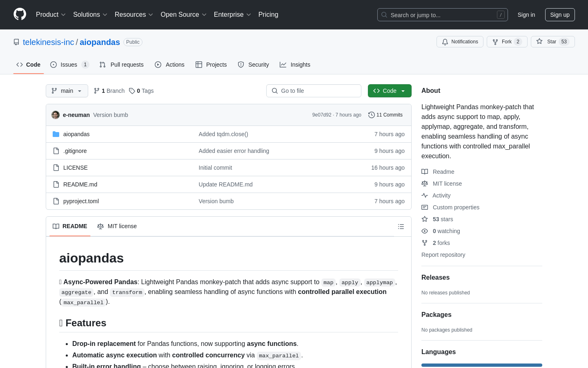588x368 pixels.
Task: Open the 0 Tags link
Action: click(x=141, y=91)
